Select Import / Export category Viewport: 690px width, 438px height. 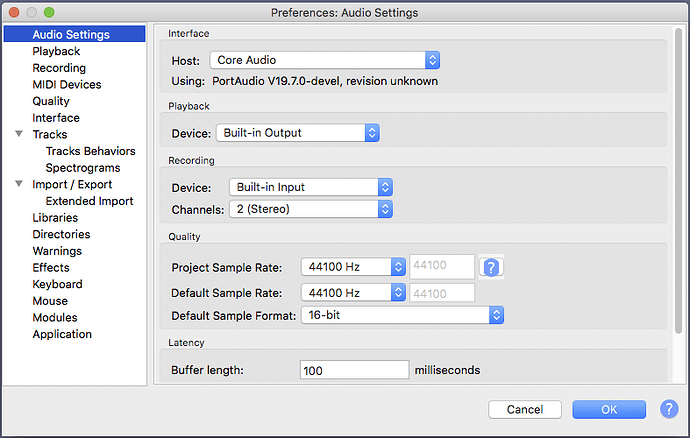[72, 184]
